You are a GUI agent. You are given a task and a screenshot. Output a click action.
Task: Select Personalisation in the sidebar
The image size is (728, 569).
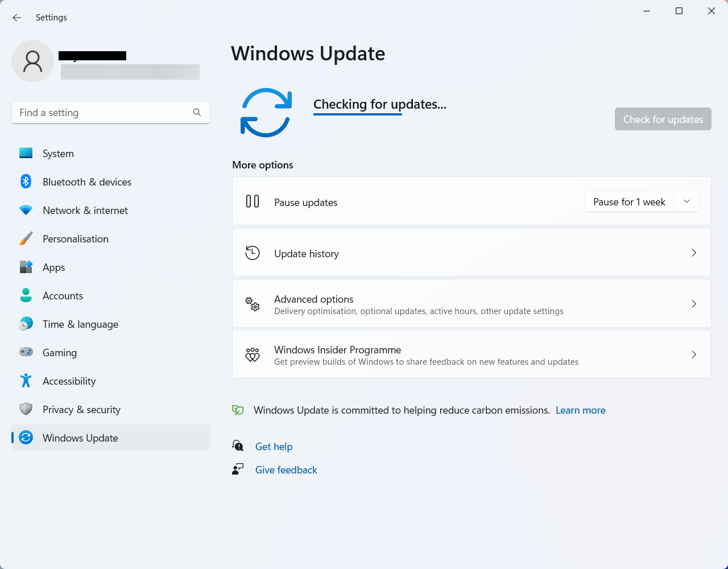[x=111, y=238]
